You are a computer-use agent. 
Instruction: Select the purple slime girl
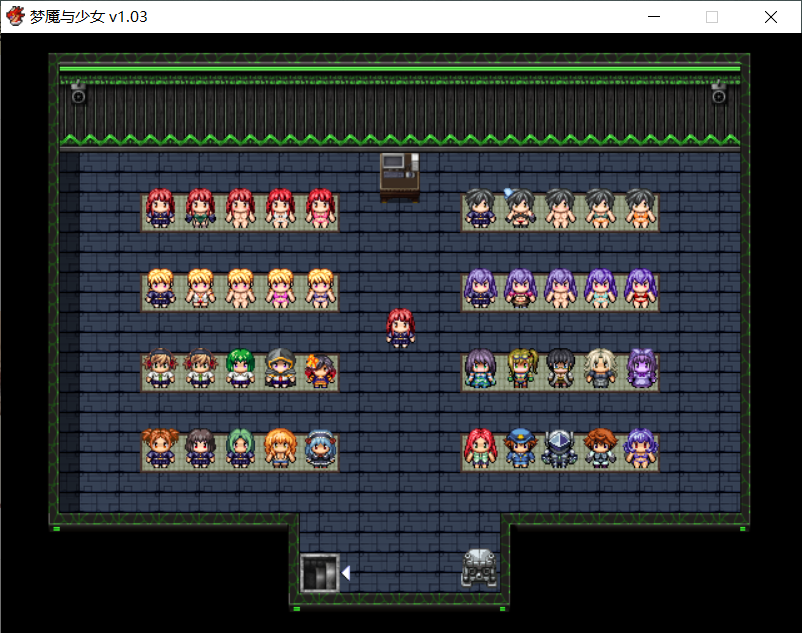641,368
